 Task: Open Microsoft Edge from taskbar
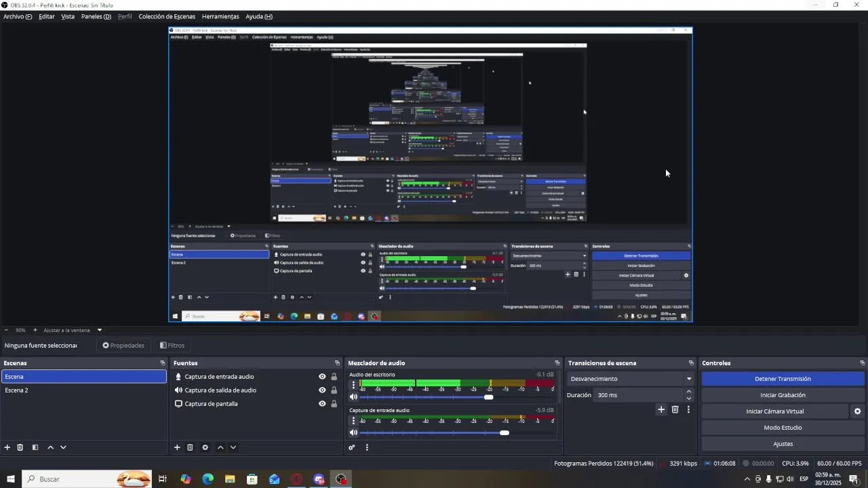208,479
